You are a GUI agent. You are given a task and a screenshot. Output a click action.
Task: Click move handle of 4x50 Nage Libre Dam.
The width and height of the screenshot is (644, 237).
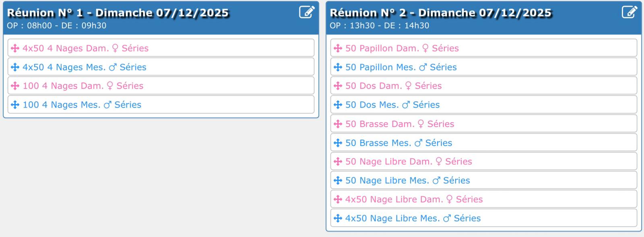(338, 200)
